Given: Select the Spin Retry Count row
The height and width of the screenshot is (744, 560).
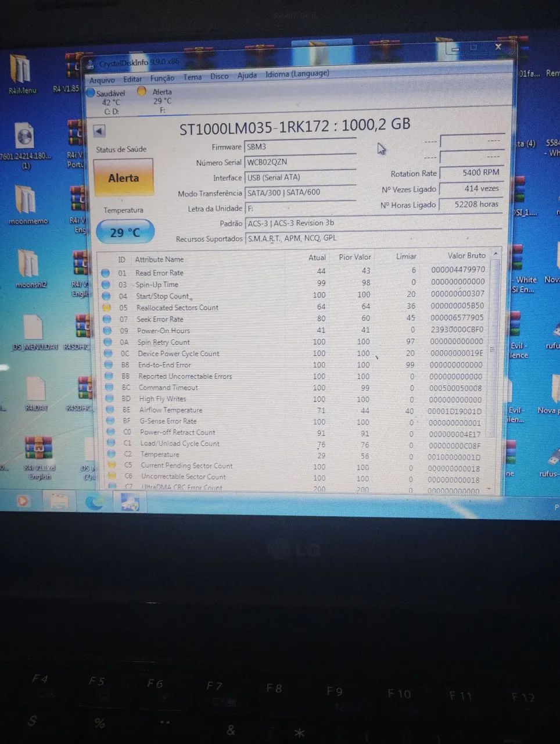Looking at the screenshot, I should click(295, 342).
